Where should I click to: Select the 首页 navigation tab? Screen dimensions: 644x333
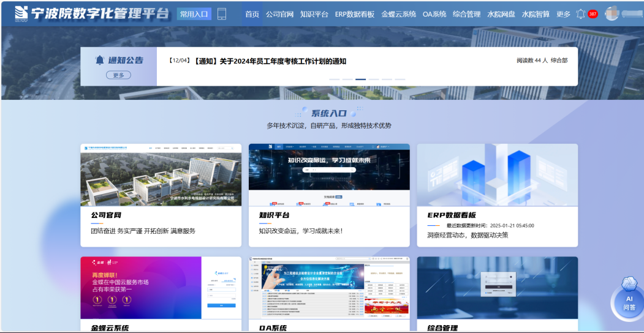(252, 14)
